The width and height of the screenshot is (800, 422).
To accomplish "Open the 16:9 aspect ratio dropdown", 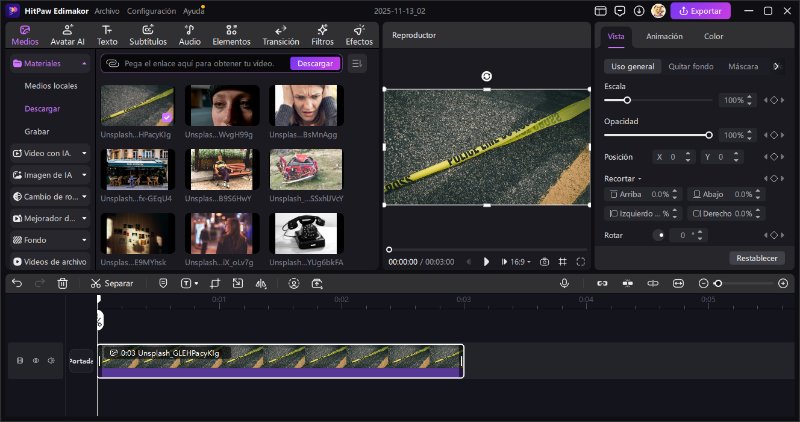I will [520, 262].
